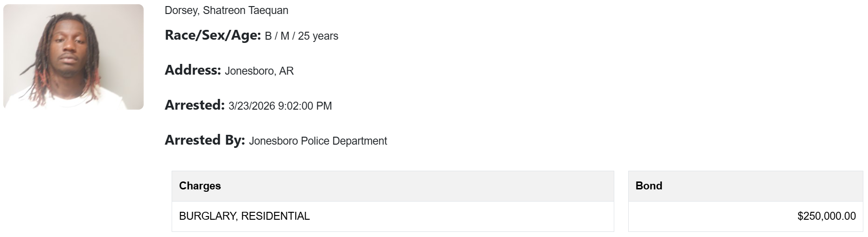Select "Jonesboro" in the address line

250,71
